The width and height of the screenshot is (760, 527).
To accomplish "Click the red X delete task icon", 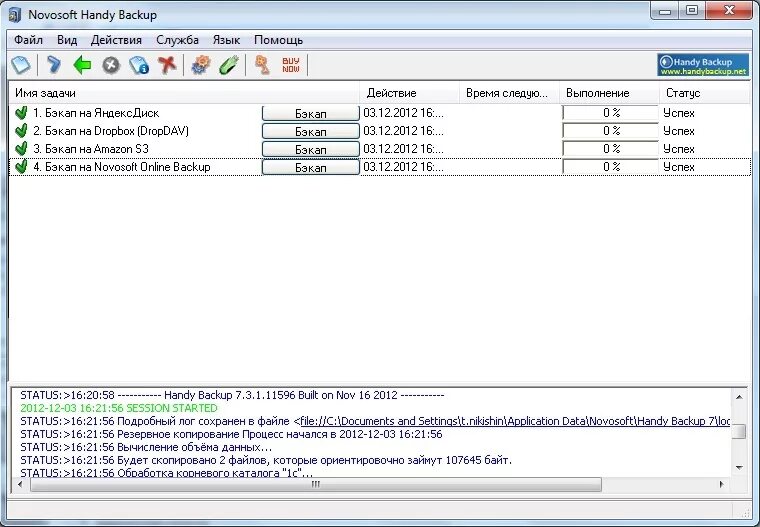I will (x=167, y=64).
